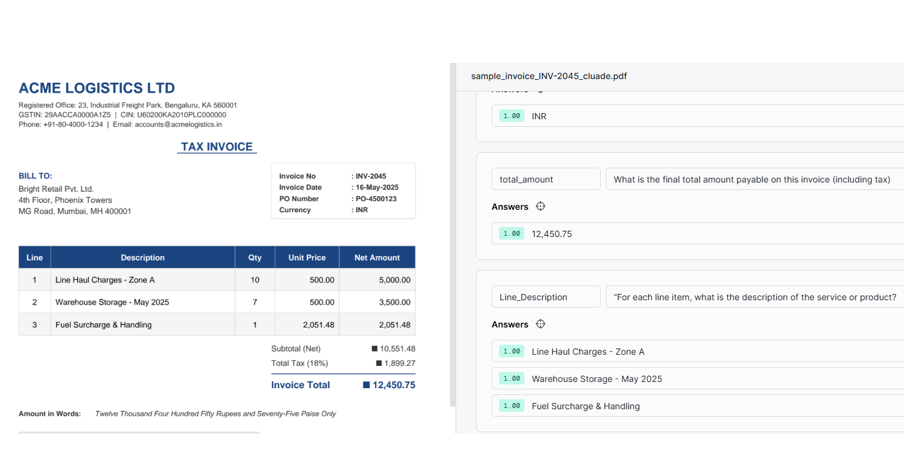The width and height of the screenshot is (918, 453).
Task: Click the blue square marker beside Invoice Total amount
Action: pos(366,385)
